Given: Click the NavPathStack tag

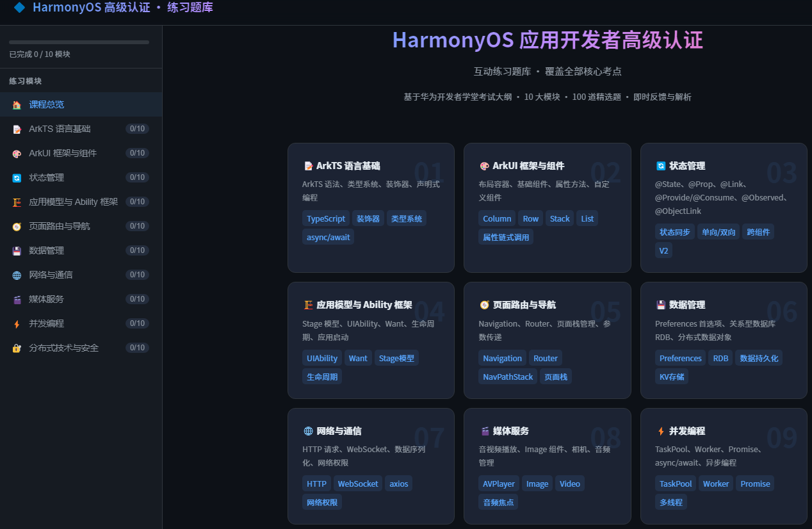Looking at the screenshot, I should coord(508,377).
